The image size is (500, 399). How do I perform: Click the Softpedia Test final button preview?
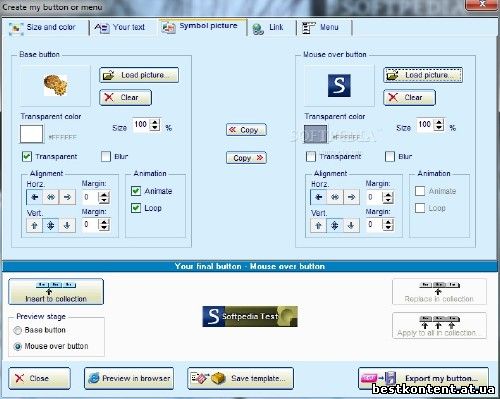click(250, 316)
